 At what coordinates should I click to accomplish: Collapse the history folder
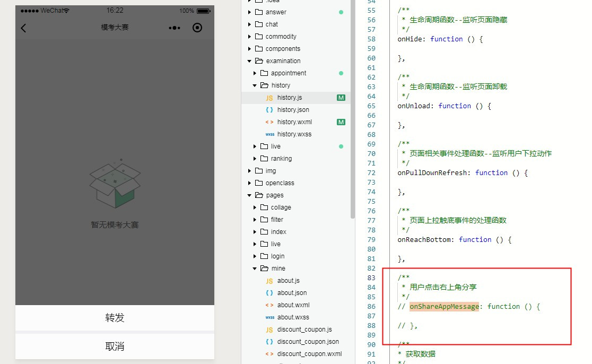255,85
